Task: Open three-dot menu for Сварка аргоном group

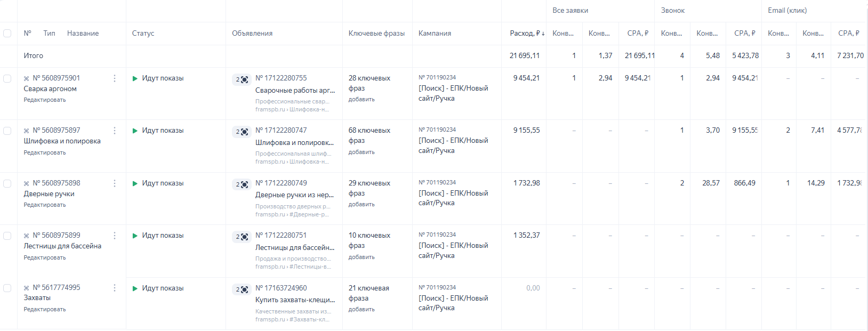Action: (115, 78)
